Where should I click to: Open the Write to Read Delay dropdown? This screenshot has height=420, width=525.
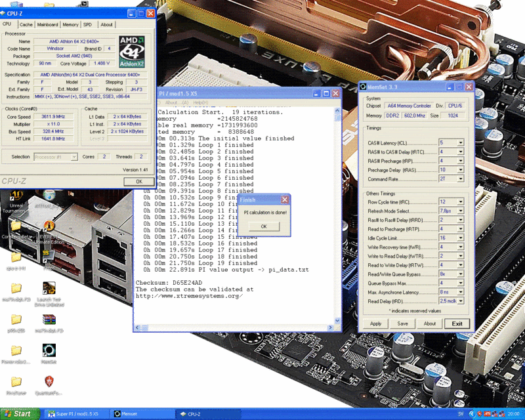(461, 256)
